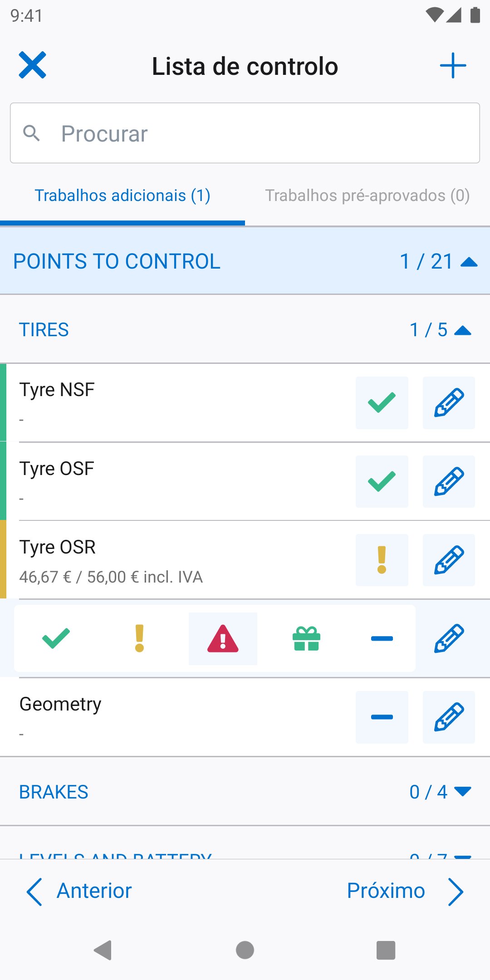Edit the Tyre OSR entry
The width and height of the screenshot is (490, 980).
(449, 560)
